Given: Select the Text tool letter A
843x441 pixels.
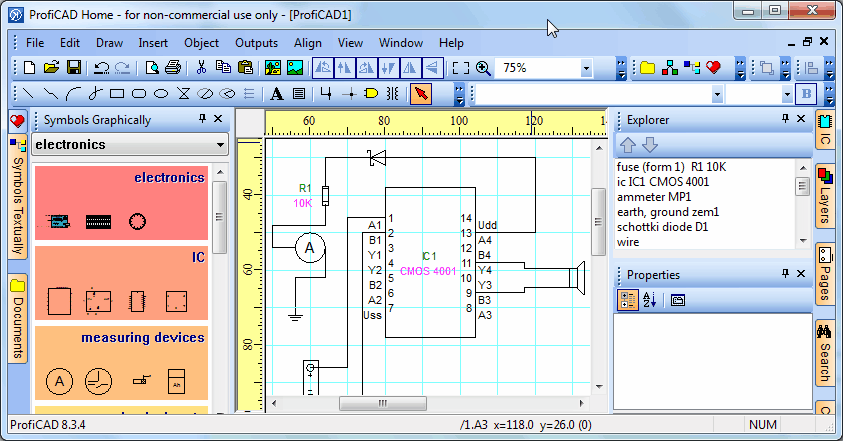Looking at the screenshot, I should click(277, 94).
